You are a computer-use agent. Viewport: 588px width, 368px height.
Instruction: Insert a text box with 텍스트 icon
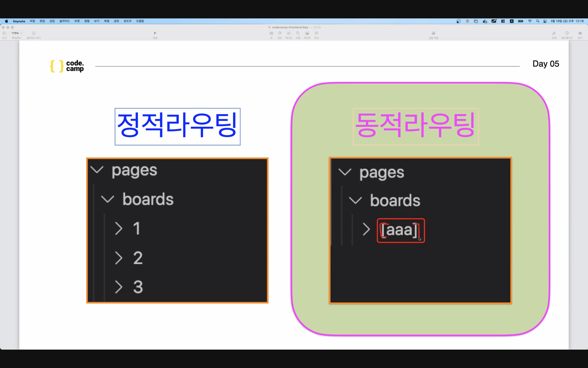coord(289,33)
